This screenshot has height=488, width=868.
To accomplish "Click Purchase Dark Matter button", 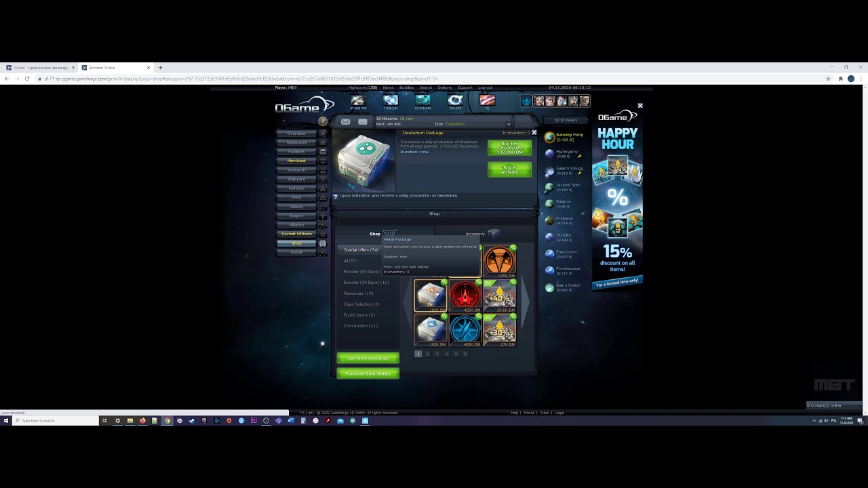I will [368, 373].
